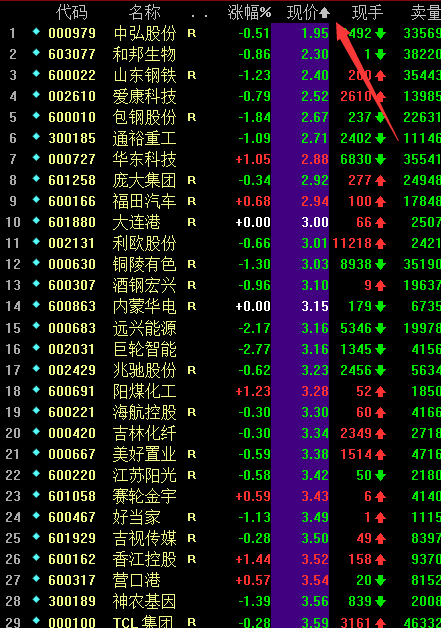
Task: Click the diamond icon beside 600863
Action: click(x=36, y=305)
